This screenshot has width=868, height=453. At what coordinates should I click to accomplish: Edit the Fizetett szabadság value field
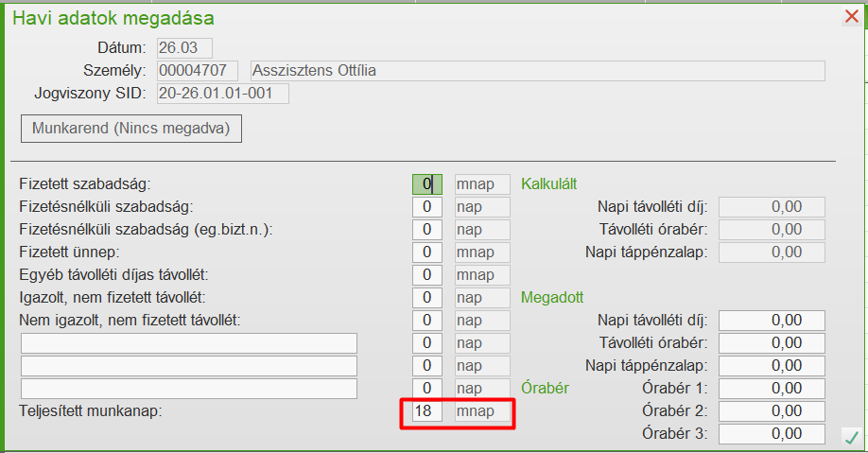coord(427,184)
